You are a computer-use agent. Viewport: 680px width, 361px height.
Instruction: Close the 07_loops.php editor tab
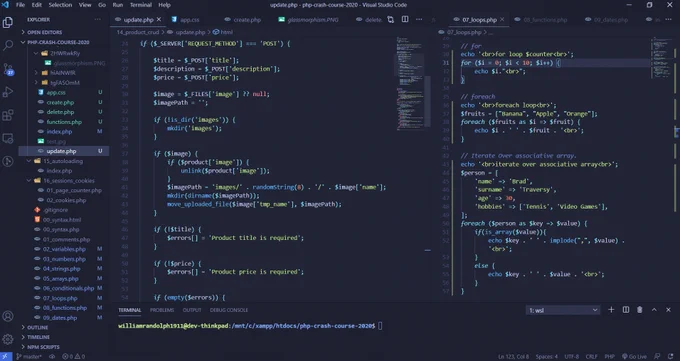coord(502,20)
